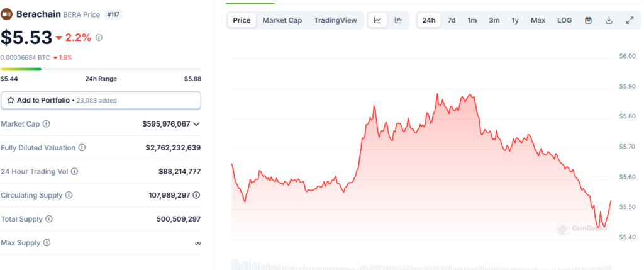Click the 0.00006684 BTC value
The height and width of the screenshot is (270, 644).
(x=25, y=57)
